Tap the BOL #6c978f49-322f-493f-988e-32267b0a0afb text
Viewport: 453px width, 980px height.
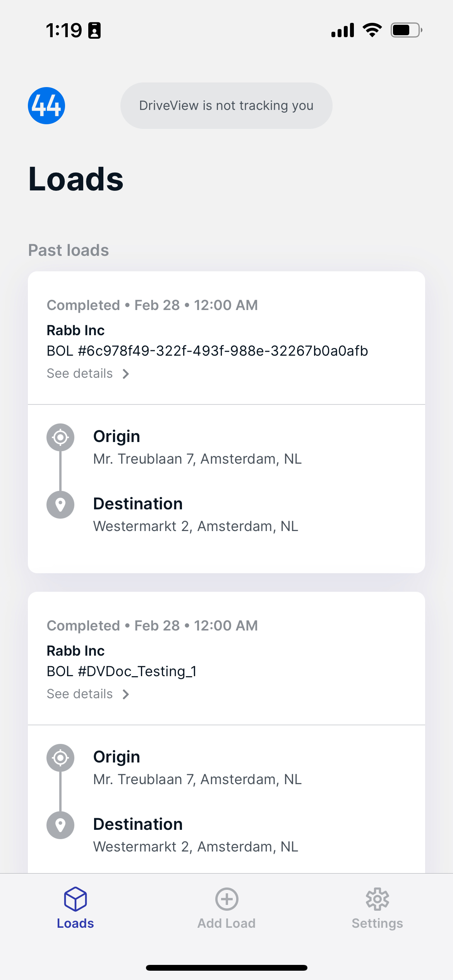207,351
